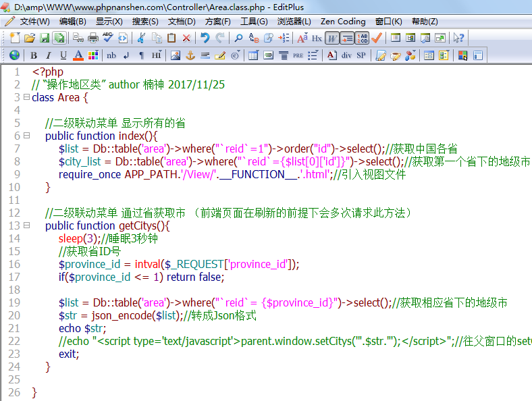Image resolution: width=532 pixels, height=401 pixels.
Task: Open the bullet list dropdown
Action: tap(313, 55)
